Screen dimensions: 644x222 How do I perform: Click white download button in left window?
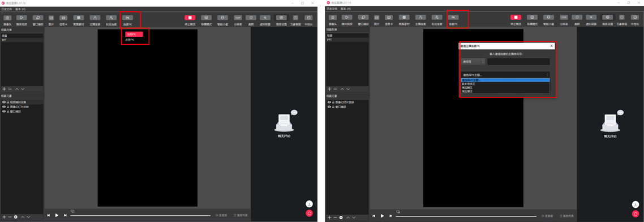tap(310, 204)
